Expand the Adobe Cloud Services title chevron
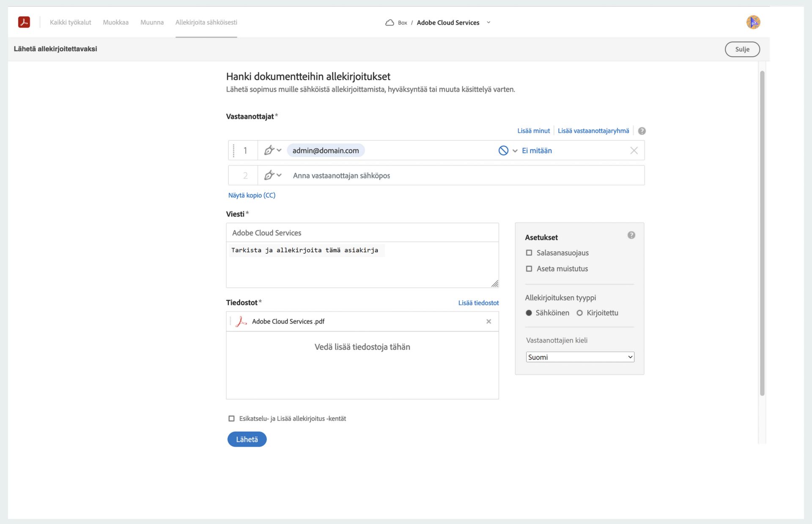812x524 pixels. 488,22
